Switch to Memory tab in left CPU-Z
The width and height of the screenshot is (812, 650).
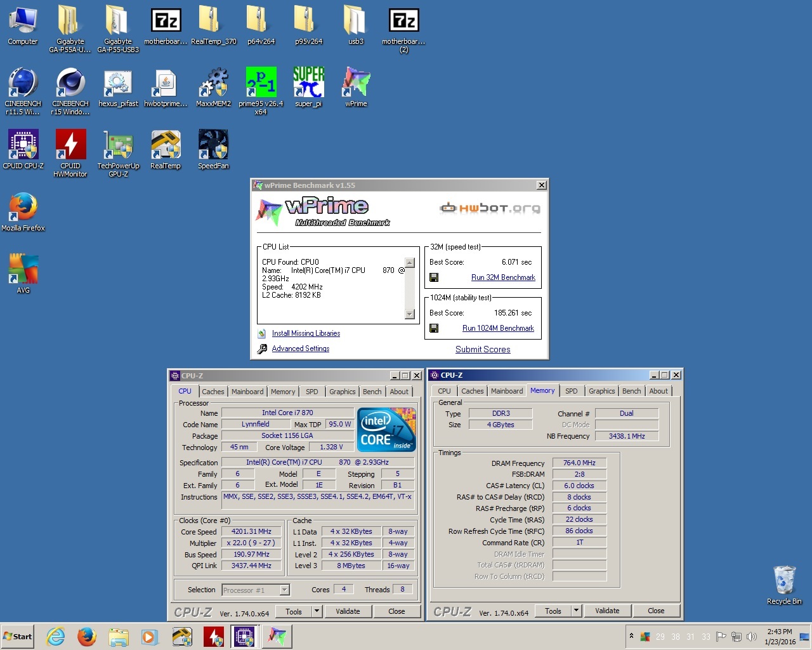(x=283, y=392)
